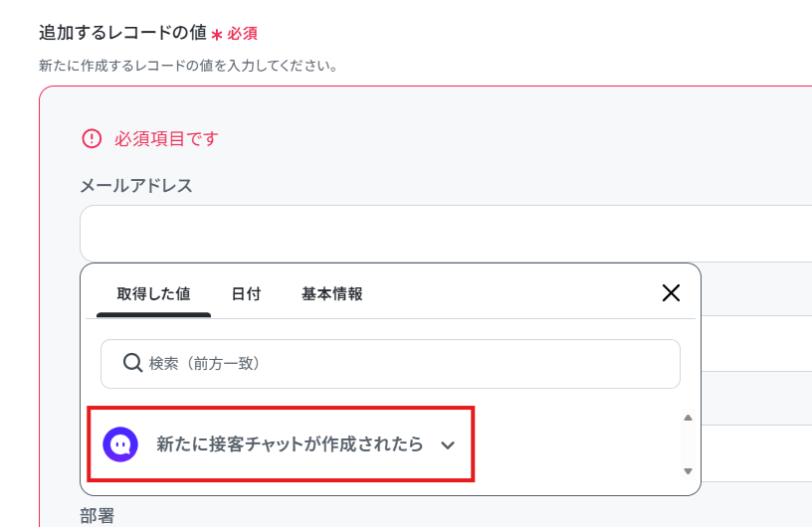The height and width of the screenshot is (527, 812).
Task: Switch to the 日付 tab
Action: pos(246,294)
